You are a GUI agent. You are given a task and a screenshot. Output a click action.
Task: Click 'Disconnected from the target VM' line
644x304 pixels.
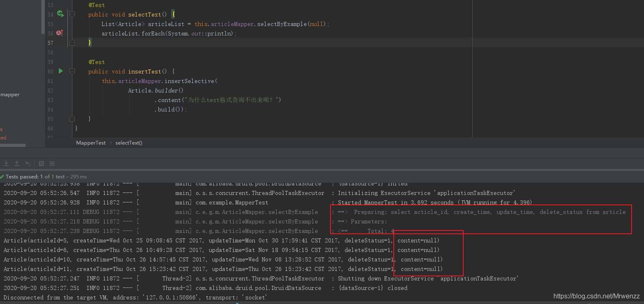[135, 297]
